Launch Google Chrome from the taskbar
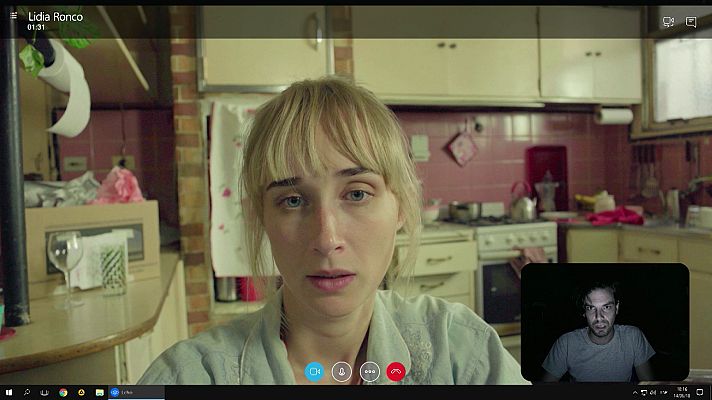 coord(63,392)
